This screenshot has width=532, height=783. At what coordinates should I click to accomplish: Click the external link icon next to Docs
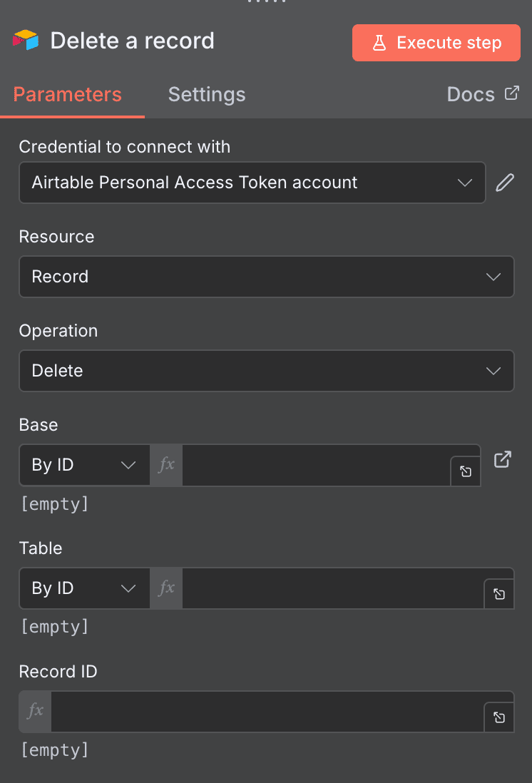pos(512,93)
